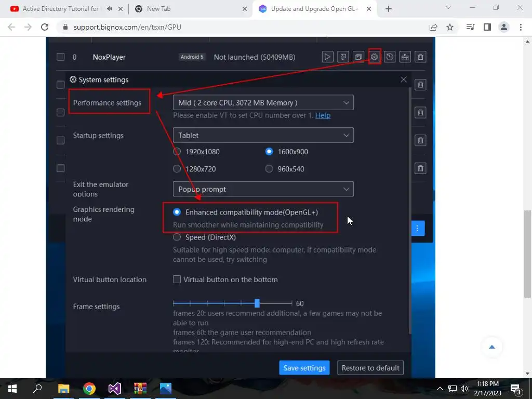
Task: Close the System settings dialog
Action: [x=403, y=79]
